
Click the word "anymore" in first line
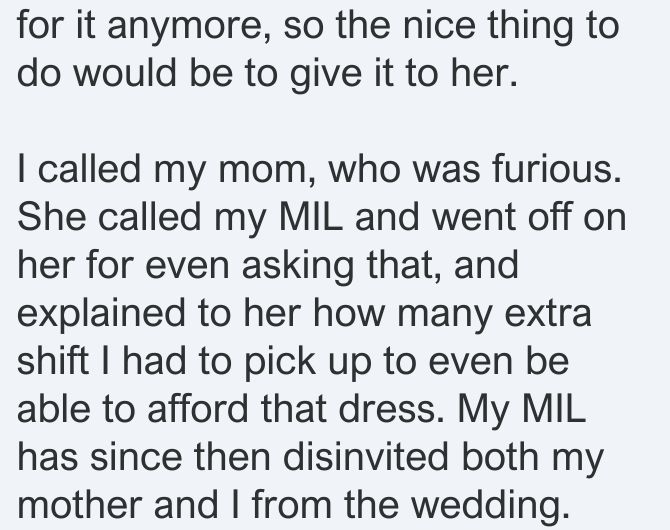click(x=188, y=28)
